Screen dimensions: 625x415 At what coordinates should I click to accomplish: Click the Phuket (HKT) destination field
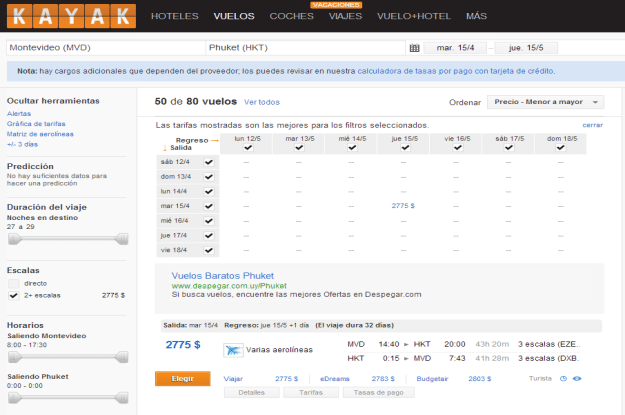click(x=305, y=48)
